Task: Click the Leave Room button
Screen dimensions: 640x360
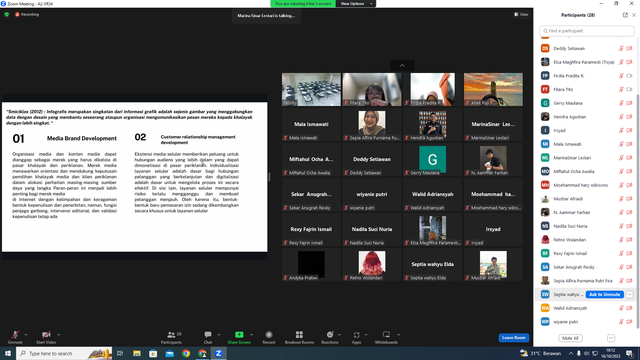Action: pyautogui.click(x=513, y=338)
